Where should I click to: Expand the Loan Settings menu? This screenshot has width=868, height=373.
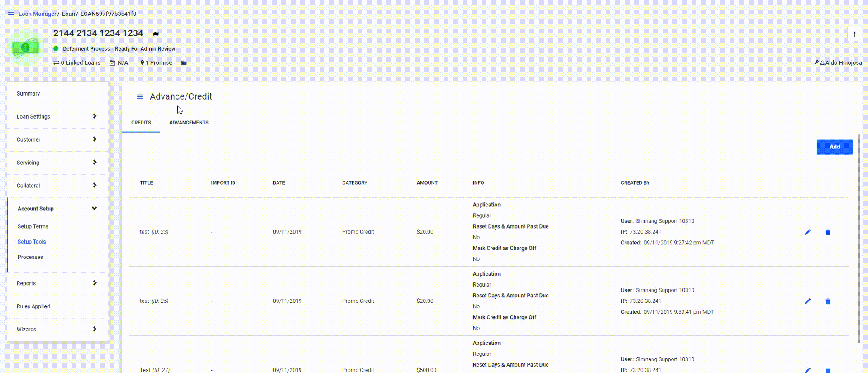tap(57, 117)
